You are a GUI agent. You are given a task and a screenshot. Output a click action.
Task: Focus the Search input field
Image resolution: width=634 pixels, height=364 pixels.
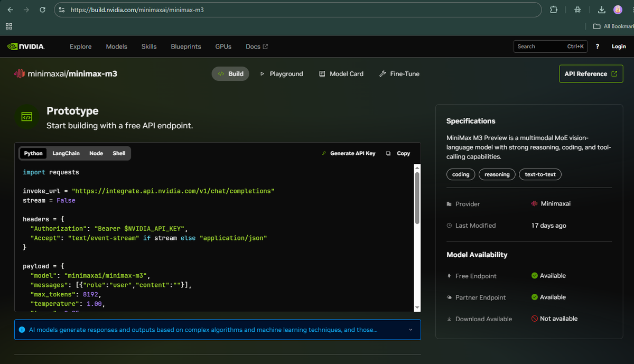pyautogui.click(x=551, y=46)
